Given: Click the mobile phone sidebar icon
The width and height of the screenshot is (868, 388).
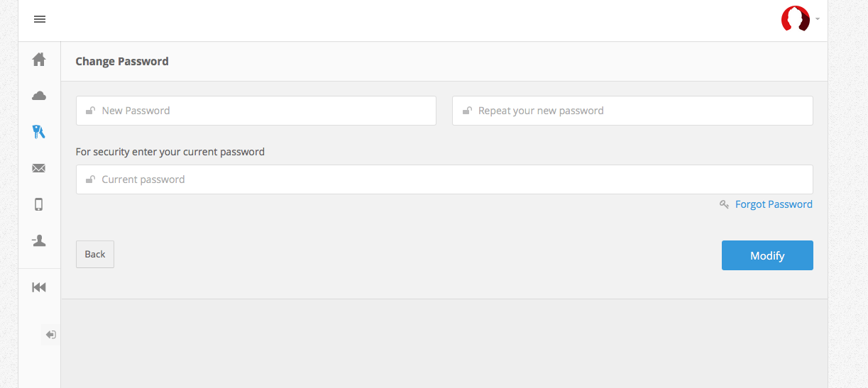Looking at the screenshot, I should (x=39, y=204).
